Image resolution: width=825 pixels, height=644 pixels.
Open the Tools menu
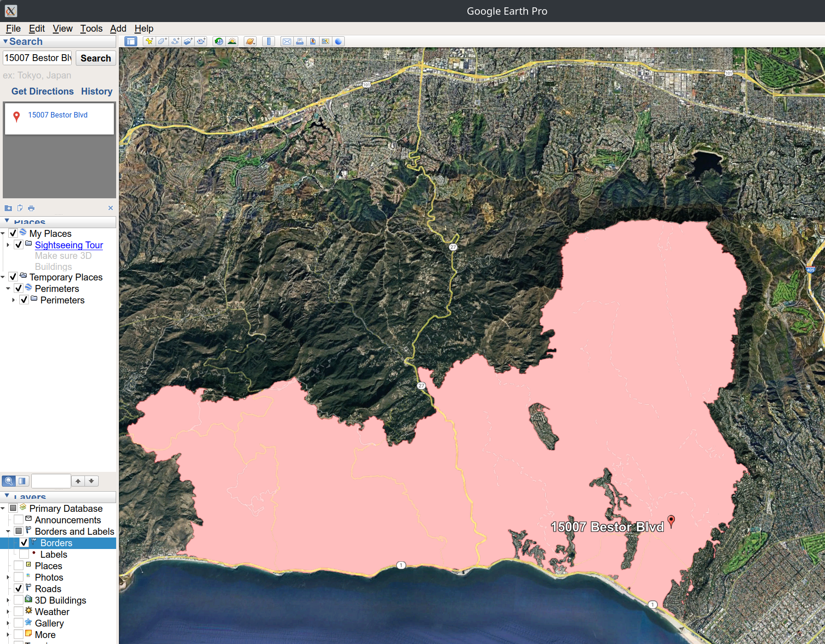coord(91,28)
